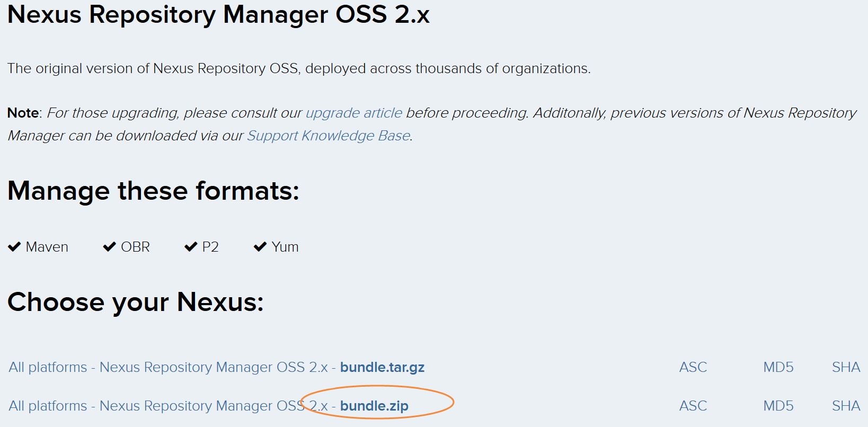The height and width of the screenshot is (427, 868).
Task: Click the bold Note label
Action: (23, 113)
